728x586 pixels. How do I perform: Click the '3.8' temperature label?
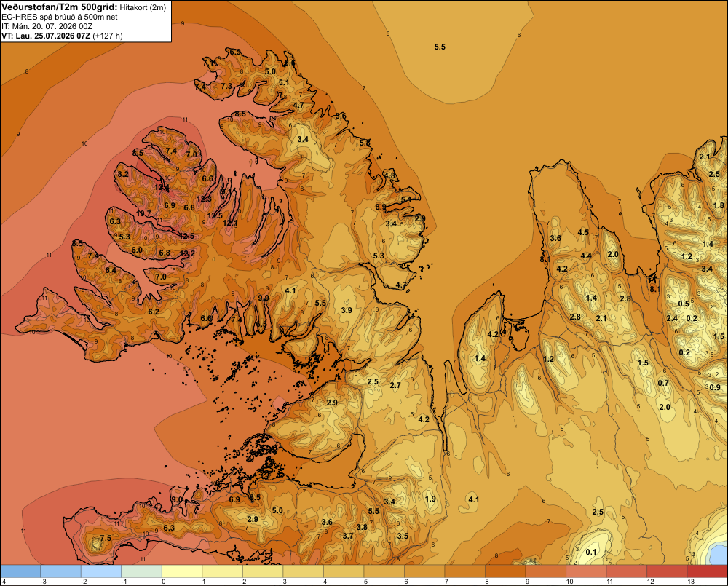coord(362,527)
